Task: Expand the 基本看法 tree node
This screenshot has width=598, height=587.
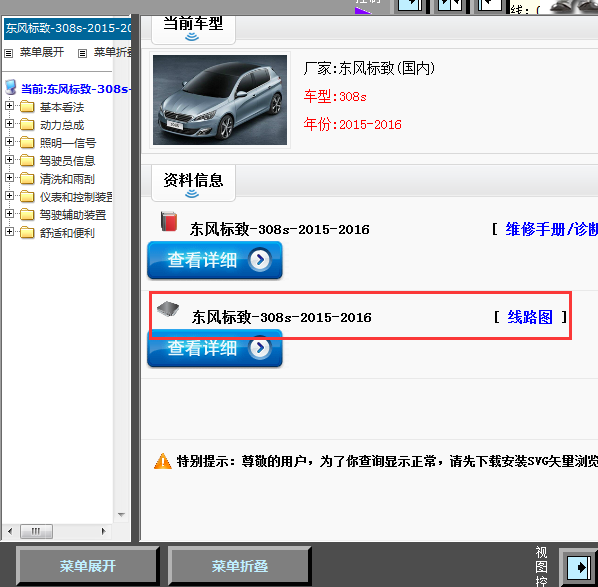Action: [x=10, y=106]
